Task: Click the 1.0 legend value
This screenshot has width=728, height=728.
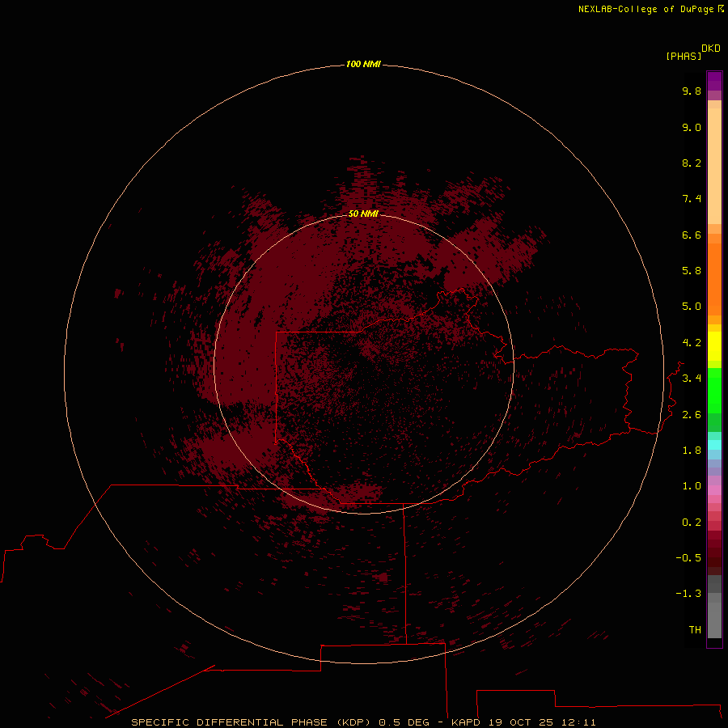Action: coord(692,486)
